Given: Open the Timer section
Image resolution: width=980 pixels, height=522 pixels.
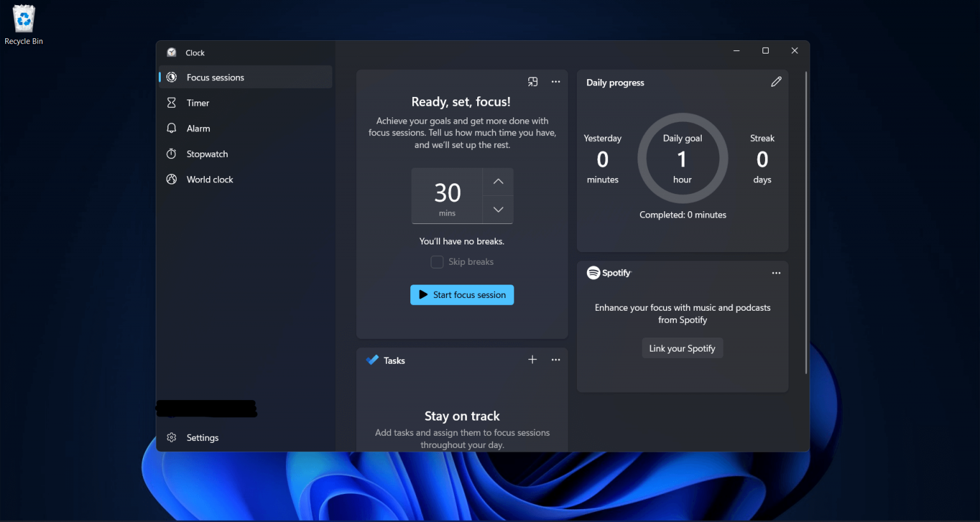Looking at the screenshot, I should click(x=198, y=102).
